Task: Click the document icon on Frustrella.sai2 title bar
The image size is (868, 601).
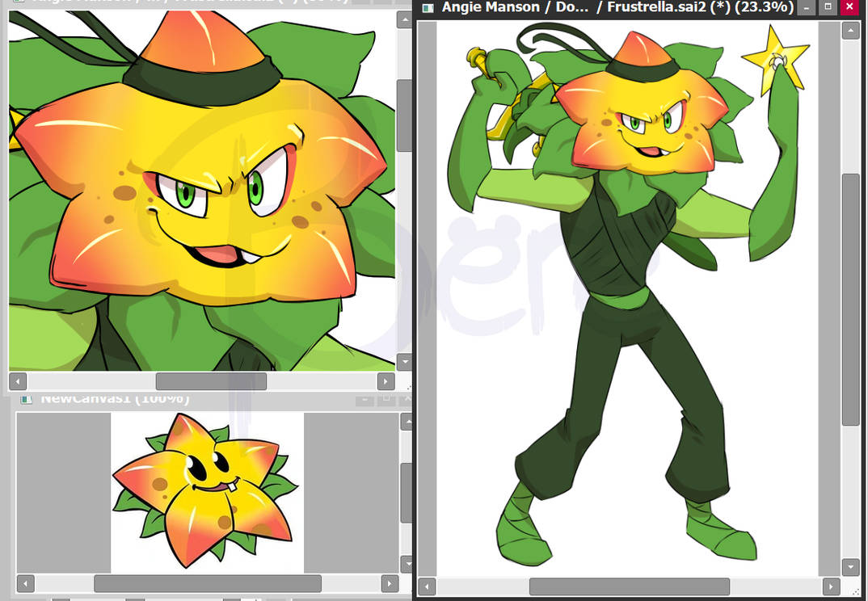Action: pyautogui.click(x=428, y=7)
